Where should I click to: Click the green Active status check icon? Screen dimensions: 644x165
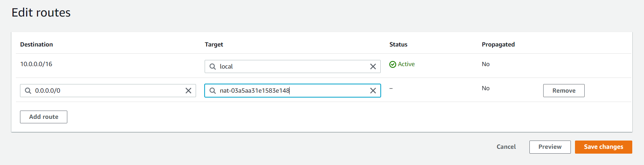point(393,64)
